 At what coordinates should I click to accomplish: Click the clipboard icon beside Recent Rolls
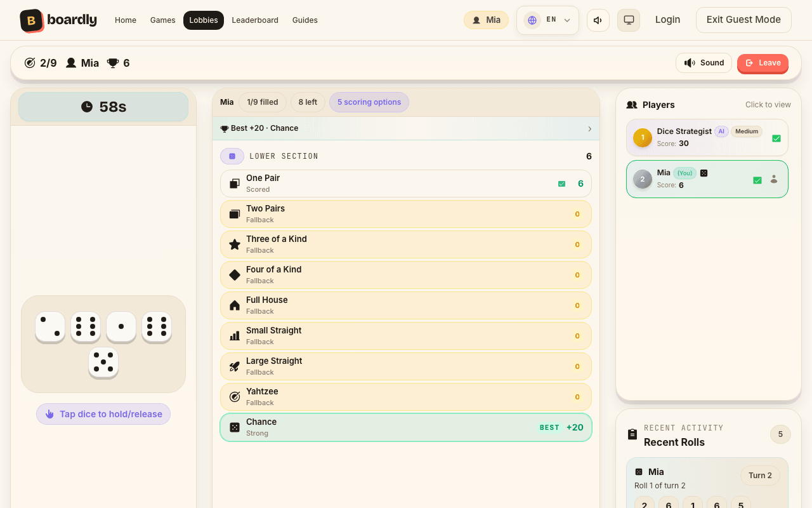tap(632, 434)
